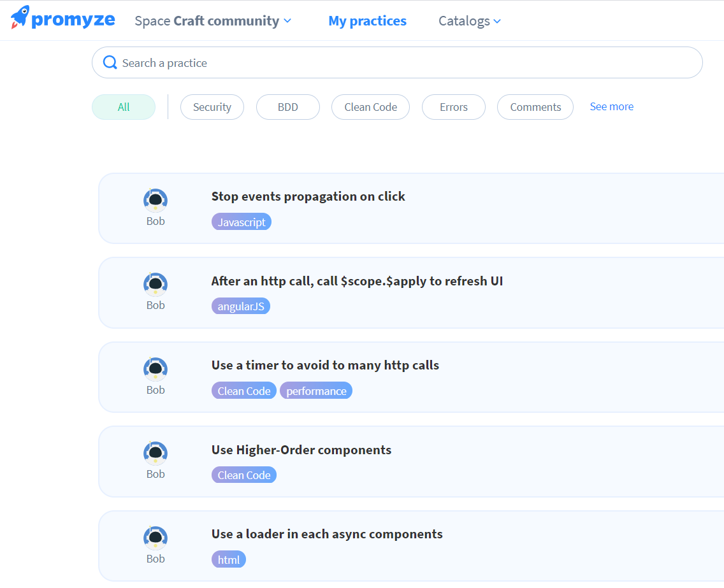The width and height of the screenshot is (724, 588).
Task: Open Bob's avatar on the loader practice
Action: tap(156, 538)
